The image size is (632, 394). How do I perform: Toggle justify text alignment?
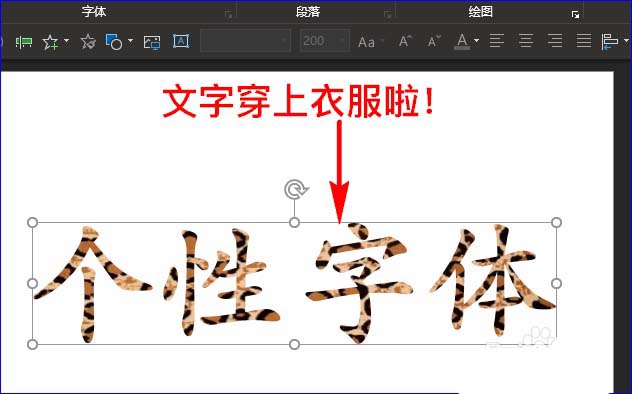click(584, 41)
